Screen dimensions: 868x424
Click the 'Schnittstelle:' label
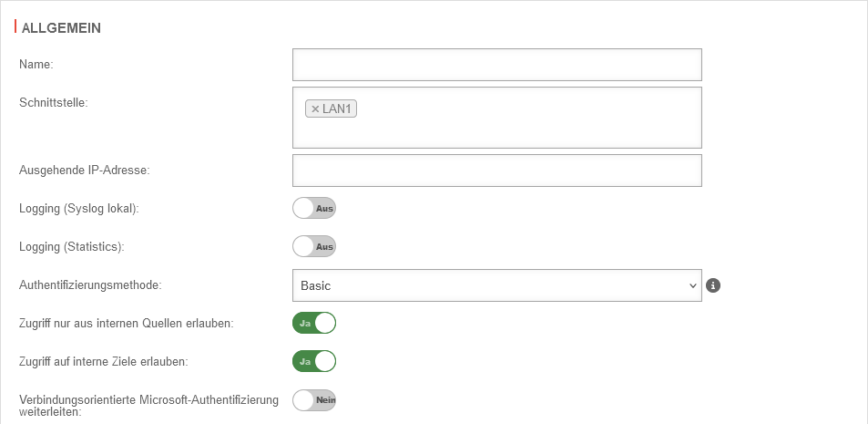tap(52, 102)
